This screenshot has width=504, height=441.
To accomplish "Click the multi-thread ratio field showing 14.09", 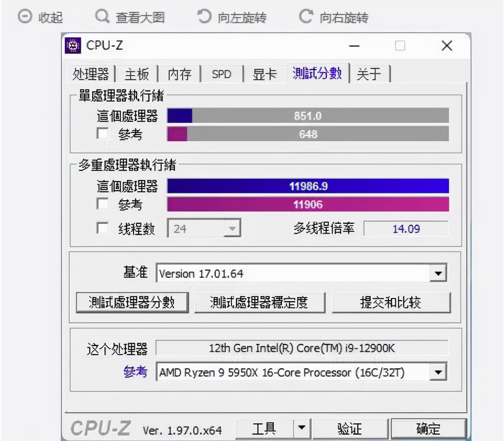I will tap(405, 228).
